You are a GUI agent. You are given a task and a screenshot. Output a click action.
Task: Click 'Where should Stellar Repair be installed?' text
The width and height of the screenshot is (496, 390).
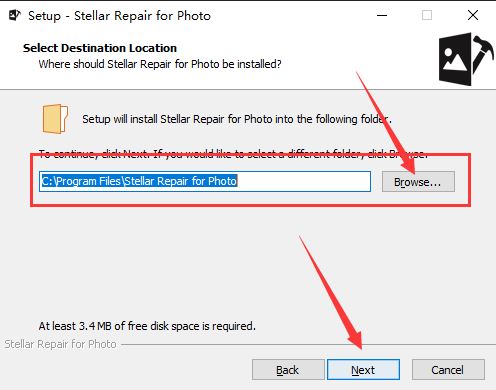pyautogui.click(x=160, y=64)
